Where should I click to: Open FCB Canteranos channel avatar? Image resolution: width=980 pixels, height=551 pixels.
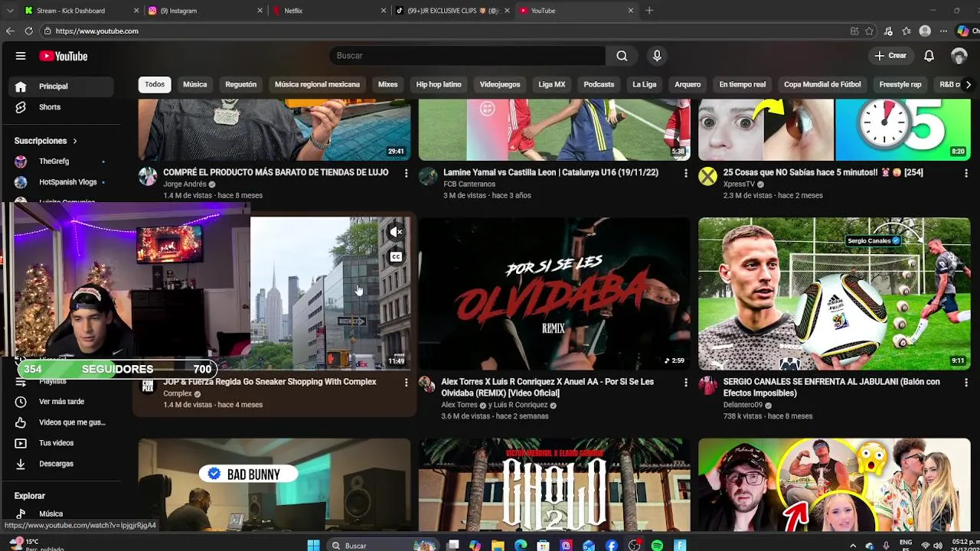428,177
